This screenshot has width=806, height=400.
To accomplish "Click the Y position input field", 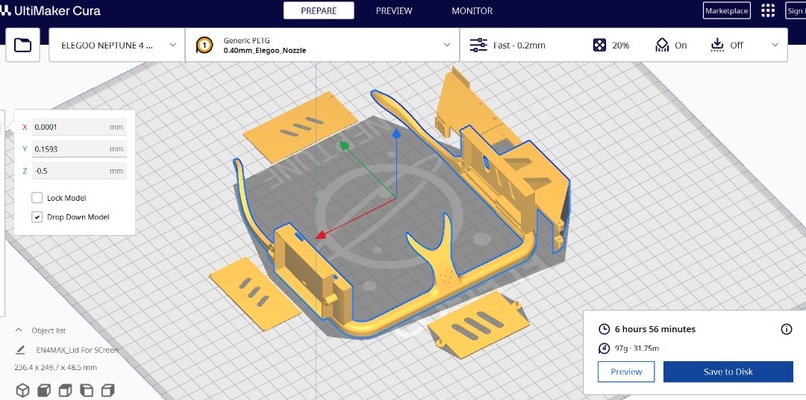I will (x=79, y=149).
